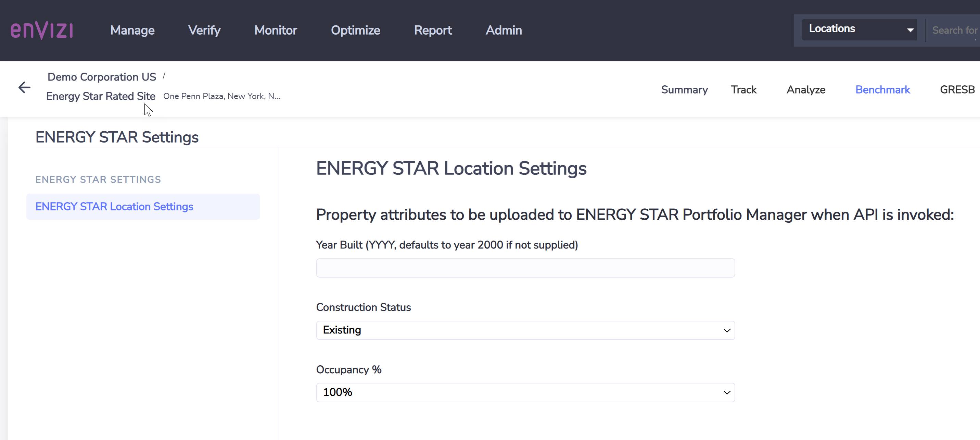980x440 pixels.
Task: Click into the Year Built input field
Action: pyautogui.click(x=525, y=268)
